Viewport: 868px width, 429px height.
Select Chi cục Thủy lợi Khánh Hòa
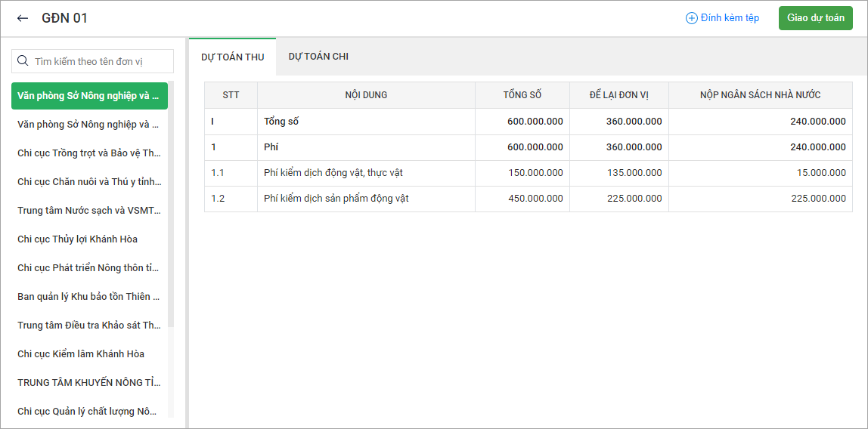pyautogui.click(x=77, y=239)
